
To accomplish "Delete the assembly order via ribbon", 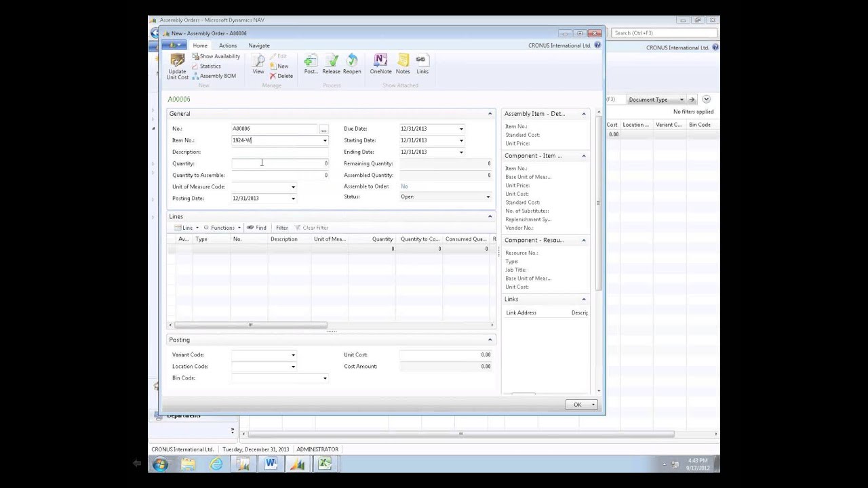I will coord(281,76).
